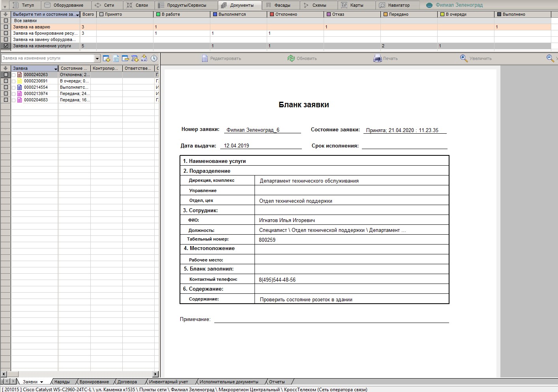Tick small checkbox next to 0000214554 icon
The height and width of the screenshot is (392, 558).
[x=14, y=88]
